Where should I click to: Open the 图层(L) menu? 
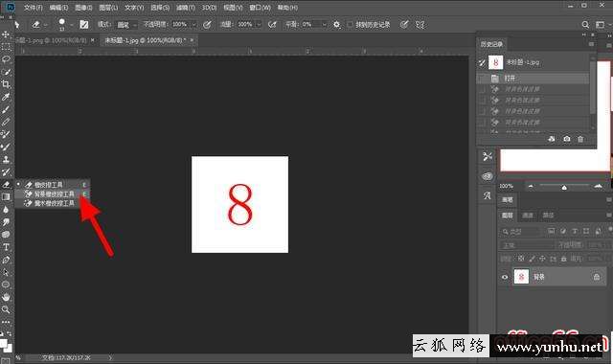[108, 8]
